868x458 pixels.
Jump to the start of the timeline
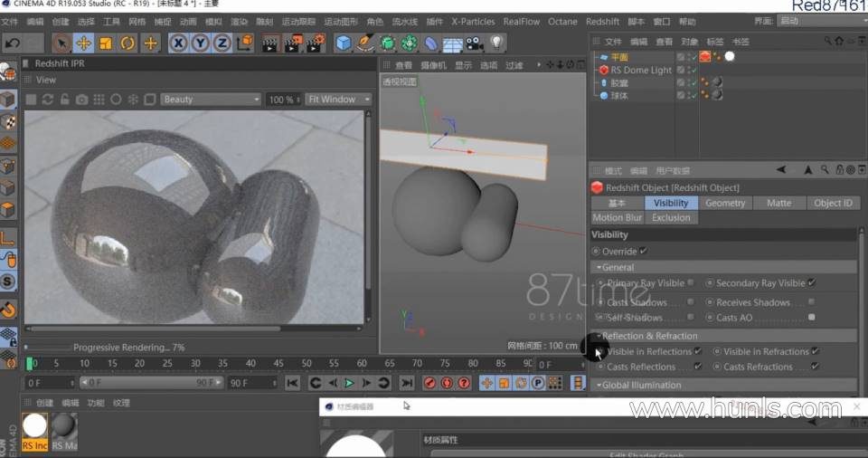pos(292,383)
